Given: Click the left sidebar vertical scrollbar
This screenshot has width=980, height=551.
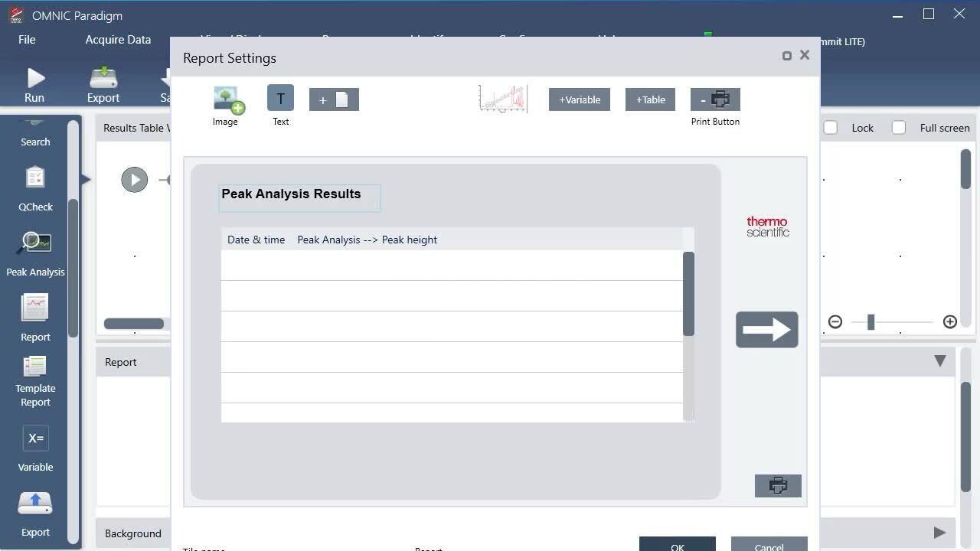Looking at the screenshot, I should click(x=73, y=268).
